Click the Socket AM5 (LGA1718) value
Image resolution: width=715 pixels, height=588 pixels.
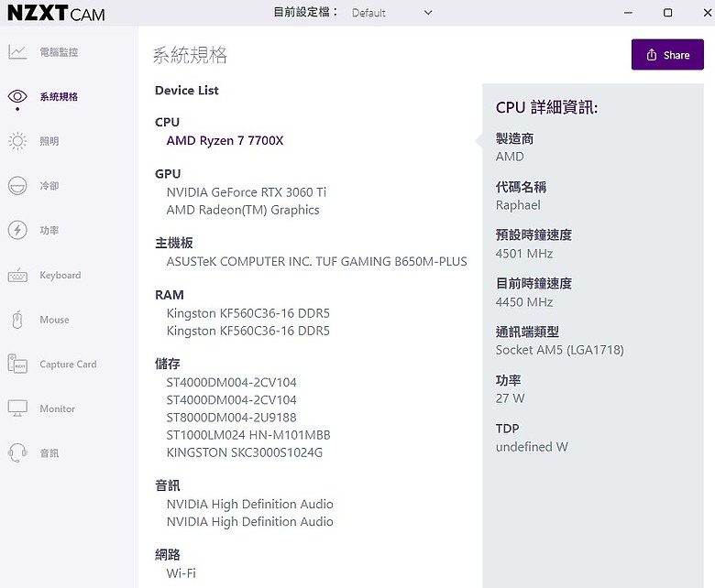click(x=559, y=350)
